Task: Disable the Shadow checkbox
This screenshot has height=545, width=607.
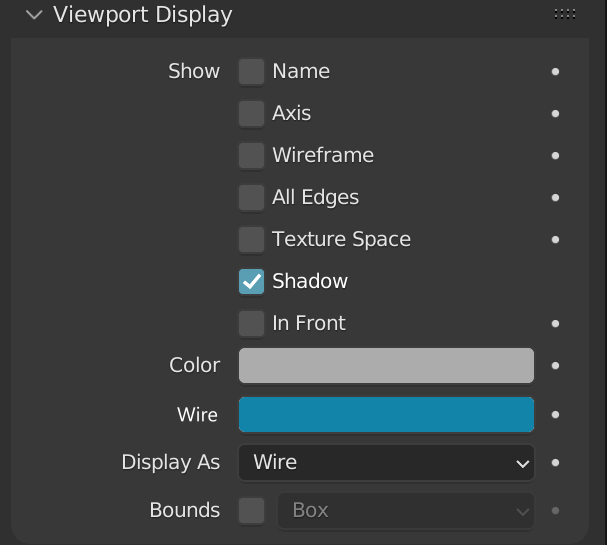Action: (x=252, y=281)
